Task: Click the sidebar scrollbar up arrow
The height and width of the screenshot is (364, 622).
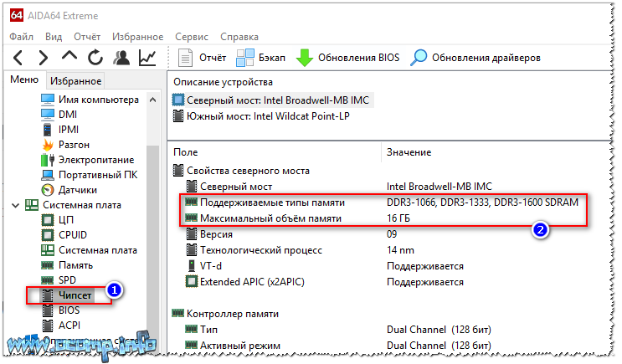Action: (152, 100)
